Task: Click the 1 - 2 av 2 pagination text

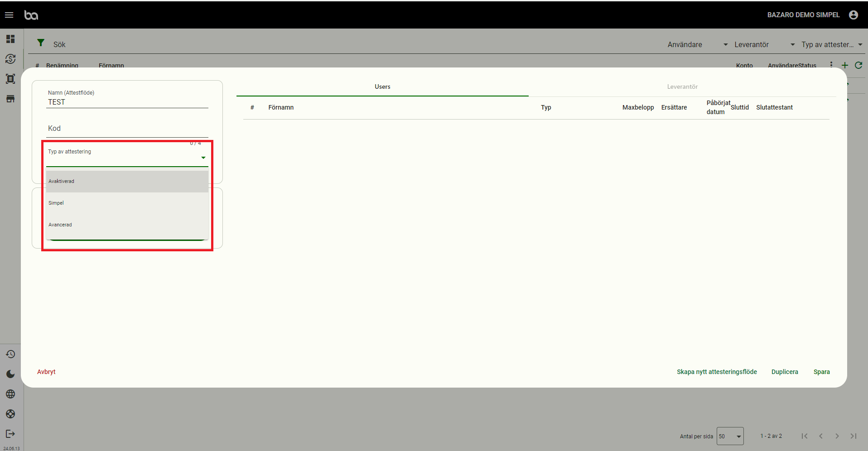Action: click(771, 436)
